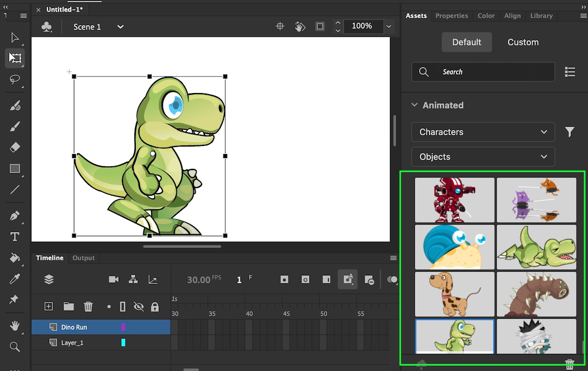588x371 pixels.
Task: Click the Zoom magnifier tool
Action: (x=15, y=347)
